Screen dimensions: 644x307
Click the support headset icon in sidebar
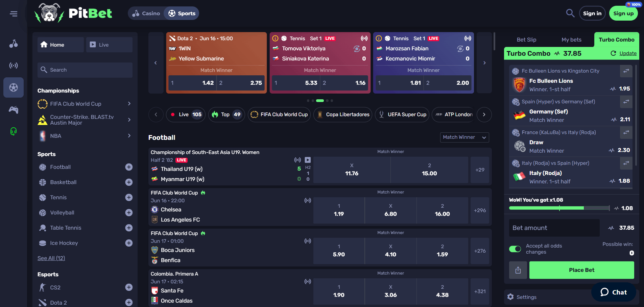(x=14, y=131)
